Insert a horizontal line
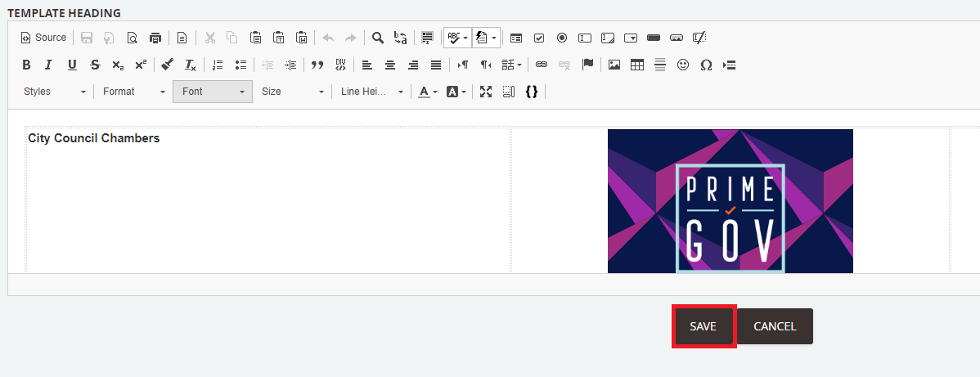This screenshot has height=377, width=980. (660, 65)
